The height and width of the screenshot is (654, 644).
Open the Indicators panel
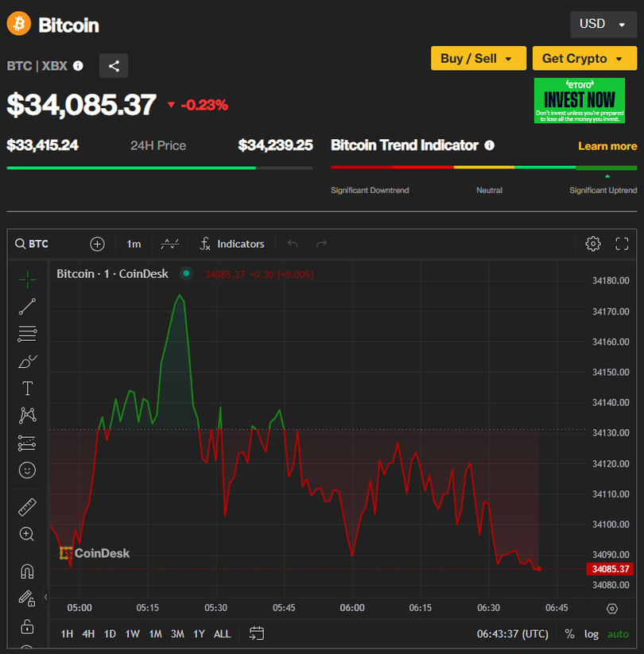(231, 244)
